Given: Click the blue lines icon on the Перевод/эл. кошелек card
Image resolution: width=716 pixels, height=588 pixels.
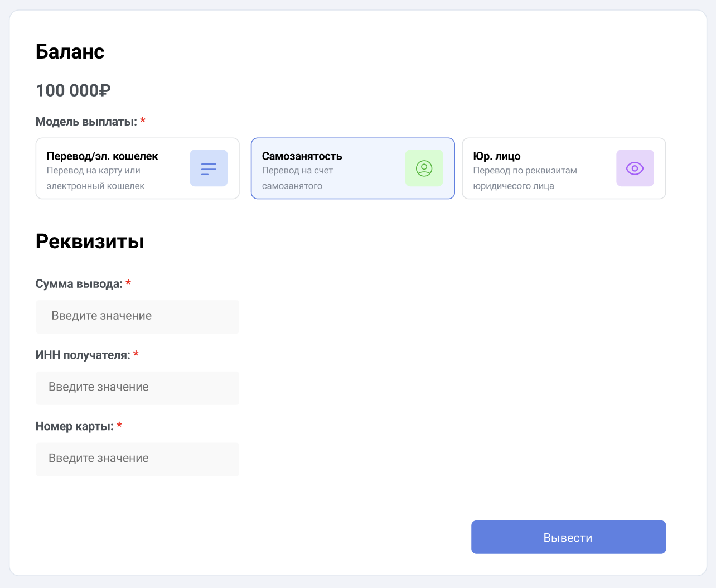Looking at the screenshot, I should coord(209,168).
